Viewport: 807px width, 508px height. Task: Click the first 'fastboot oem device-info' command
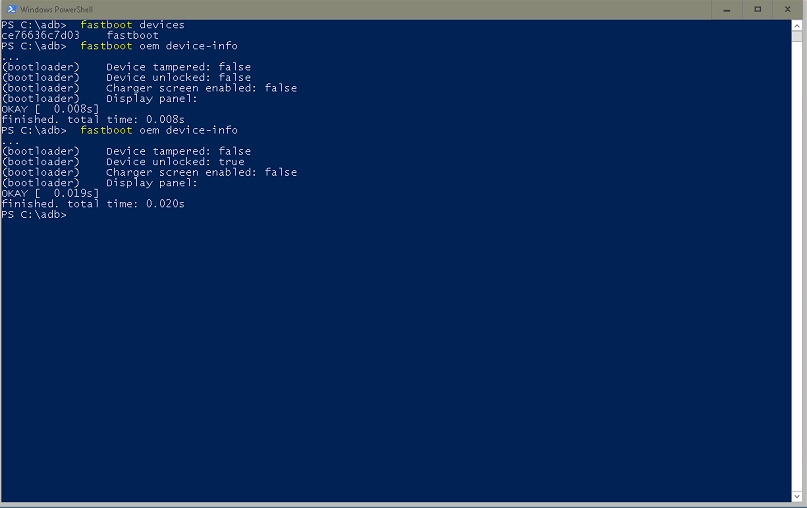[x=158, y=46]
